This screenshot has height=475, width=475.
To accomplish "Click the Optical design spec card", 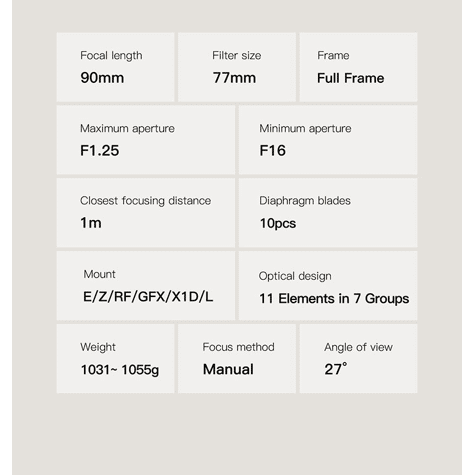I will [x=328, y=286].
